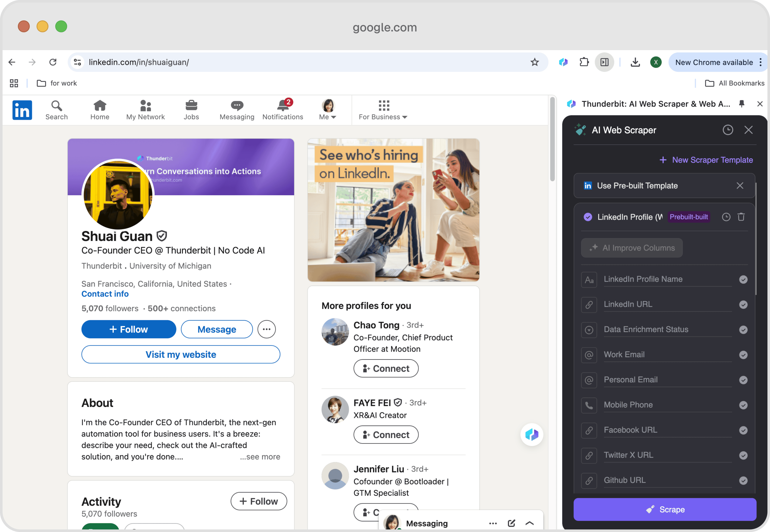Open My Network in LinkedIn nav
Screen dimensions: 770x532
tap(145, 110)
